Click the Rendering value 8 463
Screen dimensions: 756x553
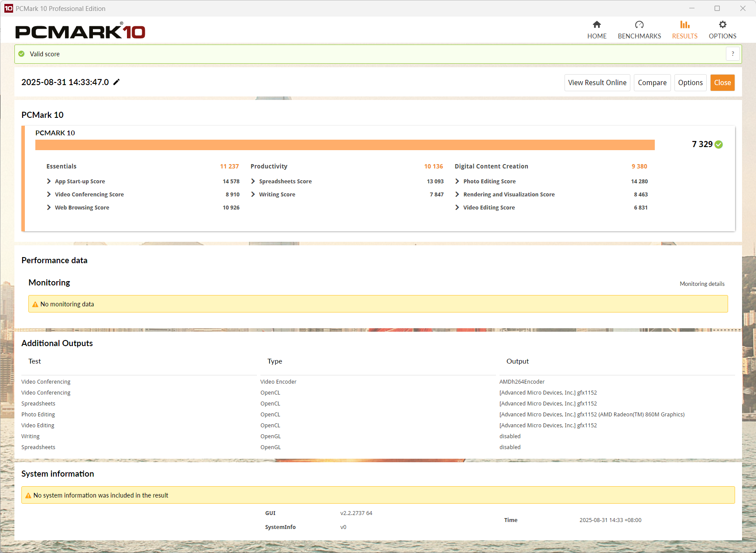[641, 194]
